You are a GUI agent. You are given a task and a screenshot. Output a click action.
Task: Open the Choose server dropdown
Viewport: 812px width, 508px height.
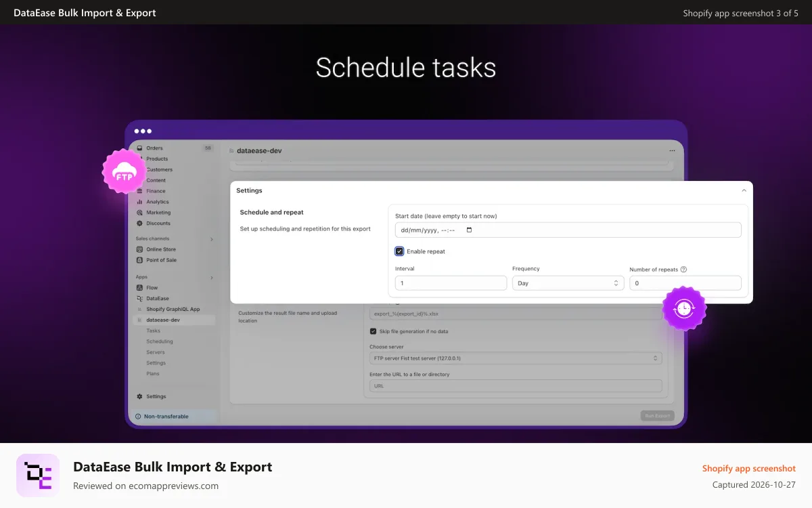pos(516,358)
